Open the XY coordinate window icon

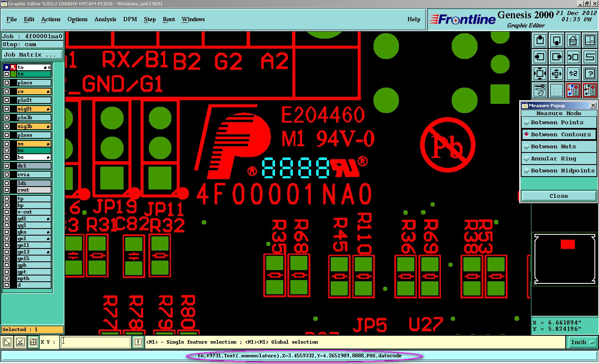[x=590, y=40]
